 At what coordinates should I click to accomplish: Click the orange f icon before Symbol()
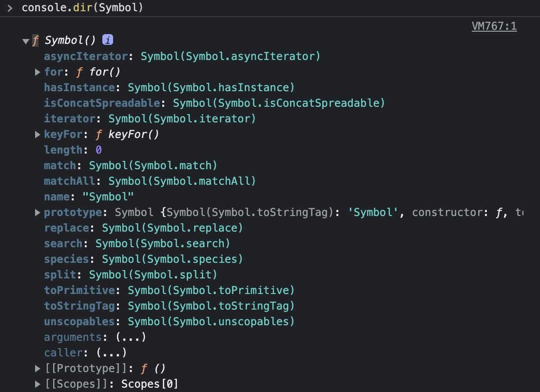pos(35,40)
